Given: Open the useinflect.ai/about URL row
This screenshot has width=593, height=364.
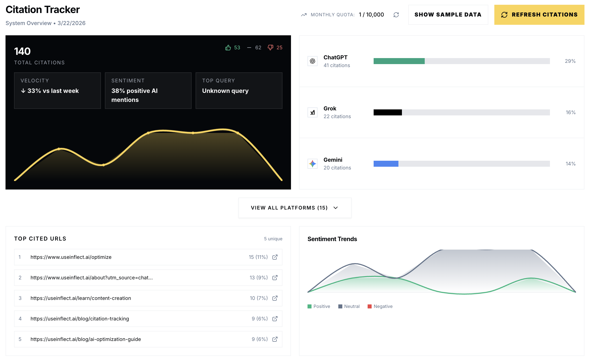Looking at the screenshot, I should (92, 278).
